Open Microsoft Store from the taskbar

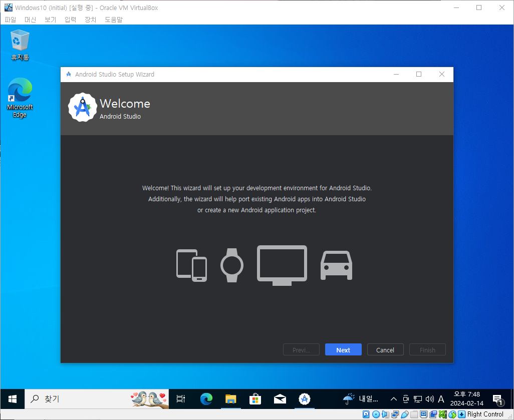255,398
